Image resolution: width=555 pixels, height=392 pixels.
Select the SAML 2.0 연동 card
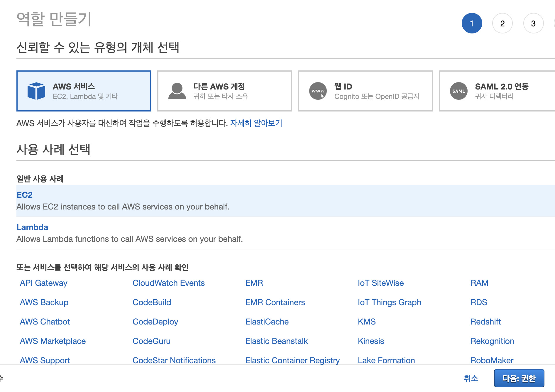coord(497,91)
